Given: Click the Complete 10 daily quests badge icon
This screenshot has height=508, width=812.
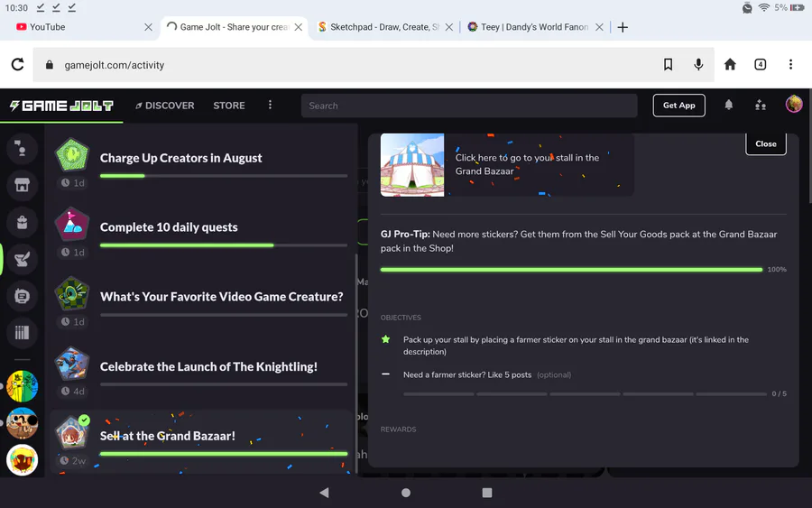Looking at the screenshot, I should point(72,225).
